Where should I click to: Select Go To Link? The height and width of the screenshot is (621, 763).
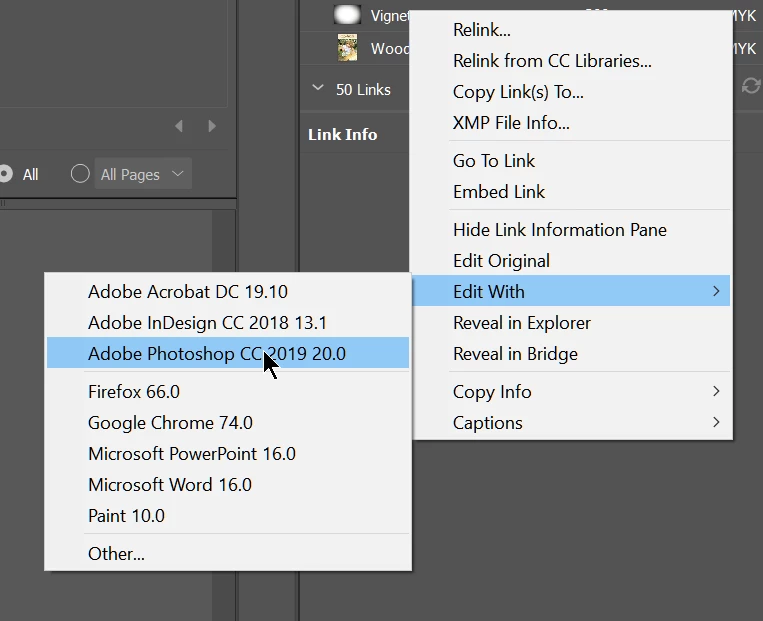point(571,161)
